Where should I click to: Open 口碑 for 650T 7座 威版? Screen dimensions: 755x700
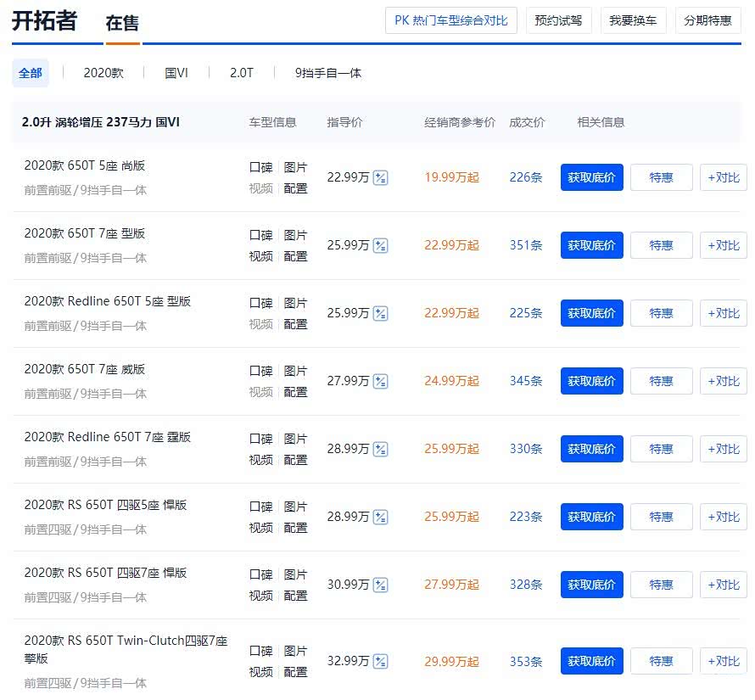(261, 371)
